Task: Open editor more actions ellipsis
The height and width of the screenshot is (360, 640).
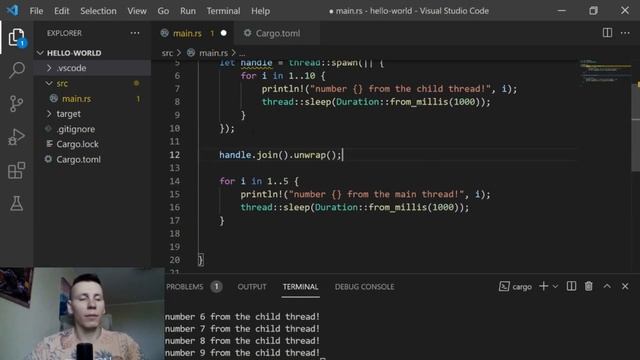Action: click(x=625, y=33)
